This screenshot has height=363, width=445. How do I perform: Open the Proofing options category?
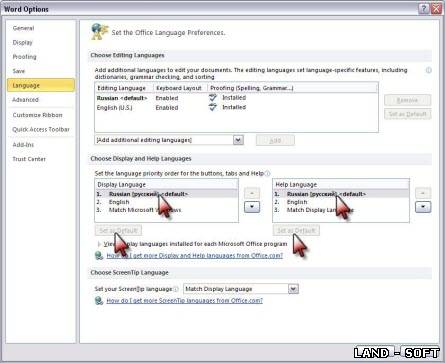tap(24, 57)
